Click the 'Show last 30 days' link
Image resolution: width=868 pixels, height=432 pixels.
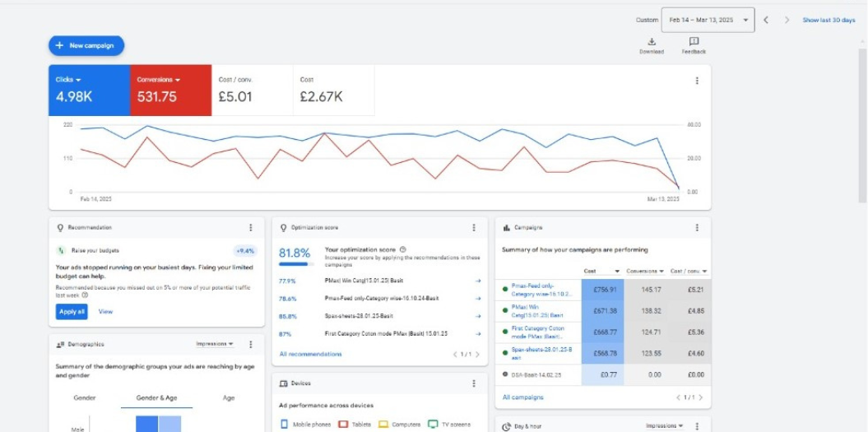pyautogui.click(x=829, y=20)
